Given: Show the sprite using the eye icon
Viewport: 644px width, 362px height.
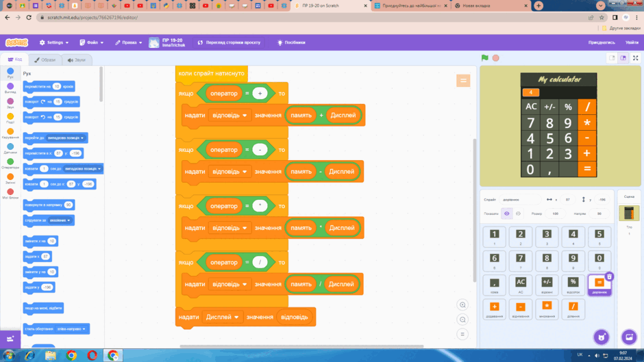Looking at the screenshot, I should point(507,214).
